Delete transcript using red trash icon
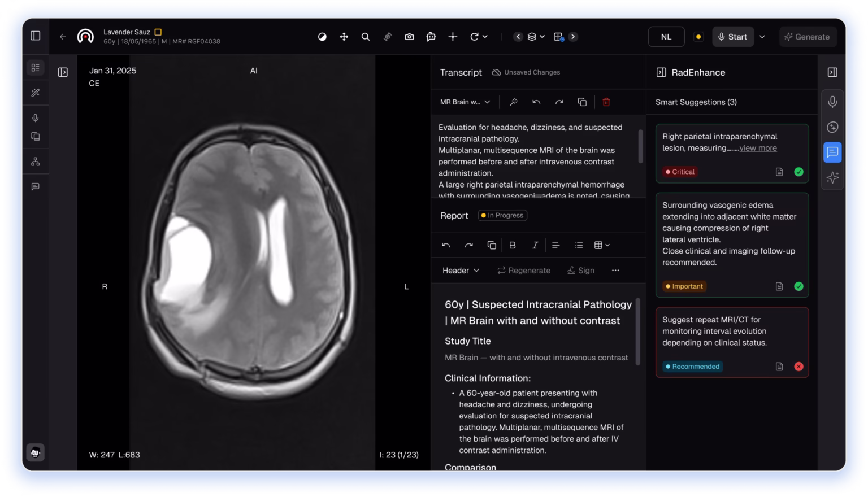The image size is (868, 497). pyautogui.click(x=606, y=102)
